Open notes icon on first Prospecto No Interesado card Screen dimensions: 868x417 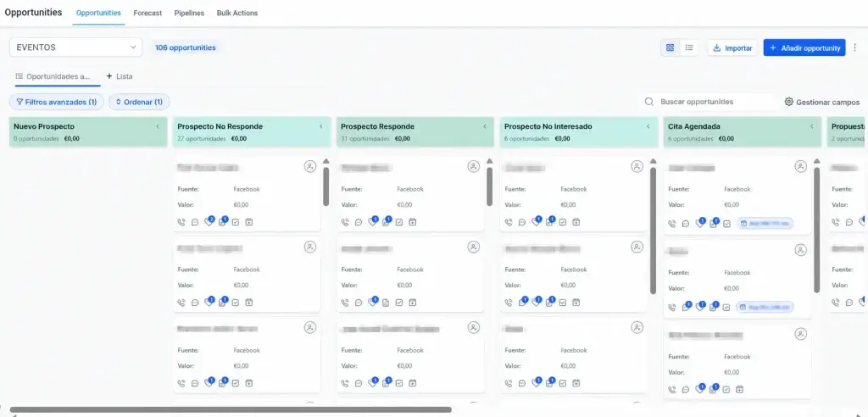coord(549,221)
